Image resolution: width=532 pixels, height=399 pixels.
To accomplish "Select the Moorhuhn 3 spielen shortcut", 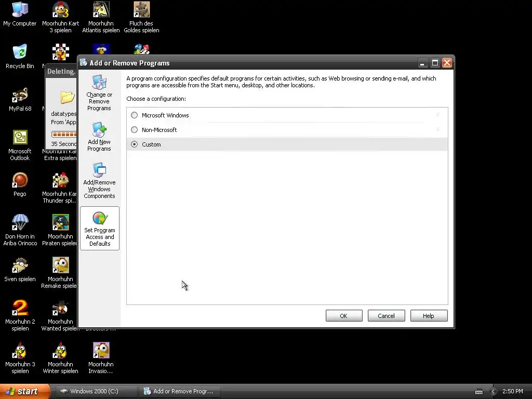I will click(x=20, y=358).
